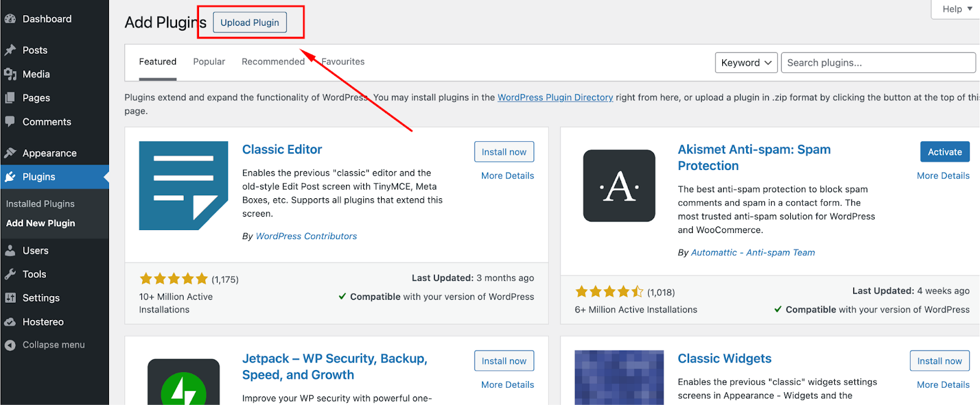
Task: Open the WordPress Plugin Directory link
Action: pyautogui.click(x=555, y=97)
